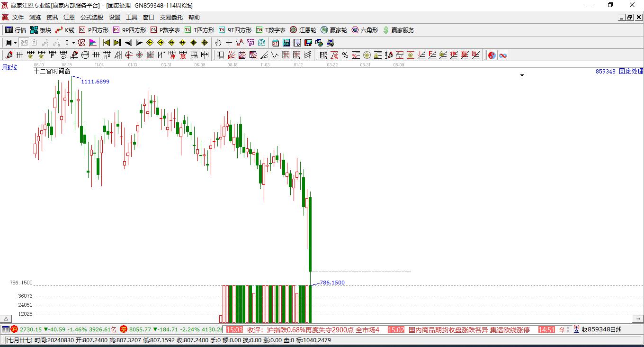Viewport: 644px width, 347px height.
Task: Toggle the yin-yang taiji icon
Action: (492, 55)
